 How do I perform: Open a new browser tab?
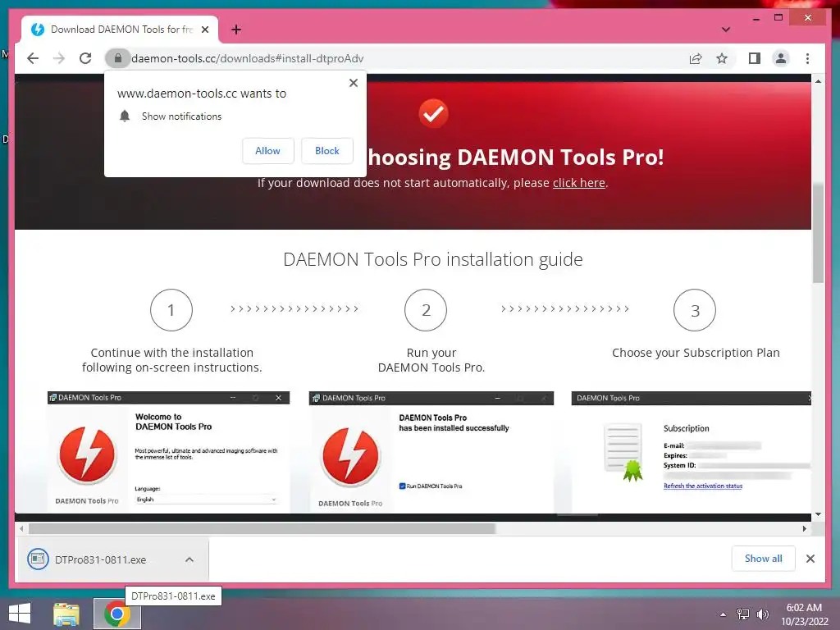pos(236,30)
